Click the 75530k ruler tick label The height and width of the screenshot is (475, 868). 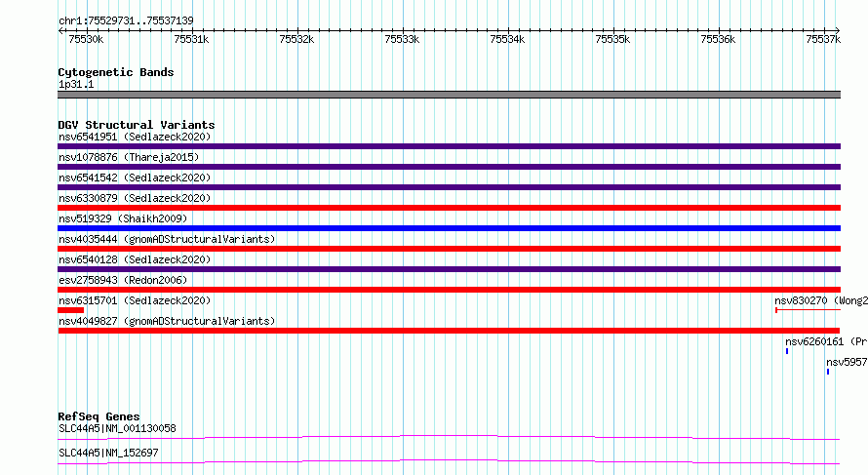(x=86, y=39)
